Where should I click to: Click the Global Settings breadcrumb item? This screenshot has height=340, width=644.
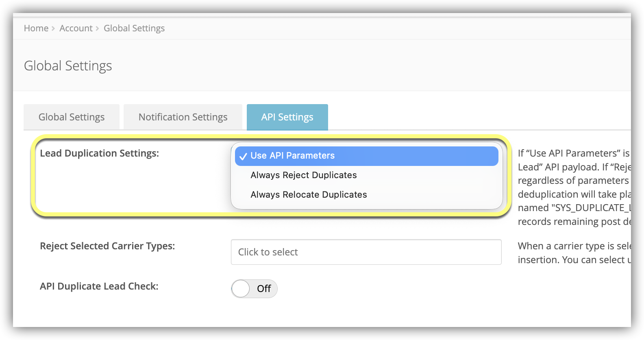[x=134, y=28]
